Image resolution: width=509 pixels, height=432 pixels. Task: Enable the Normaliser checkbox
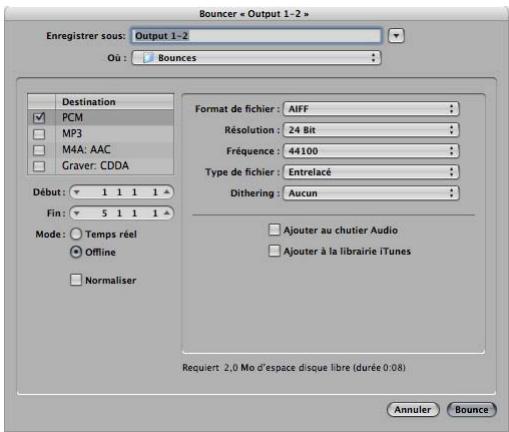click(x=76, y=280)
